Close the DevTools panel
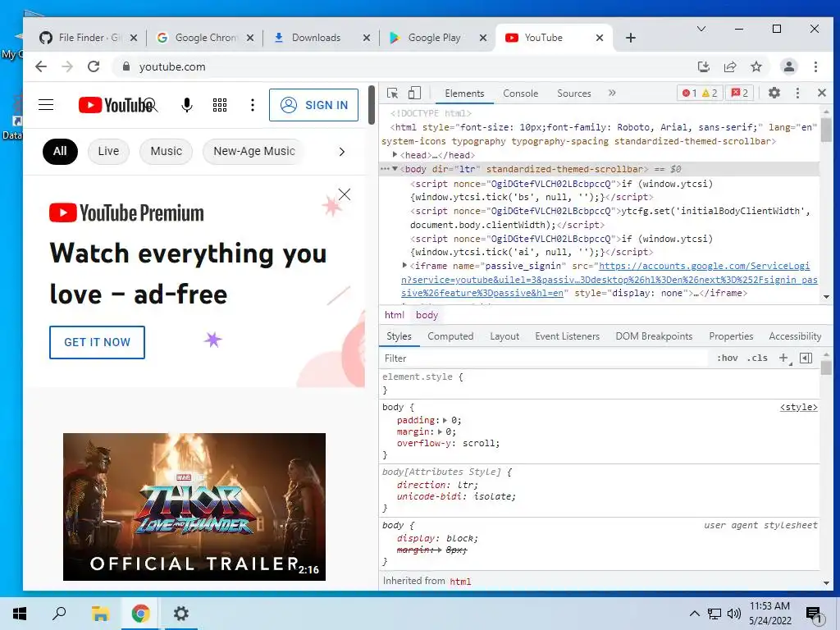Screen dimensions: 840x630 (822, 93)
